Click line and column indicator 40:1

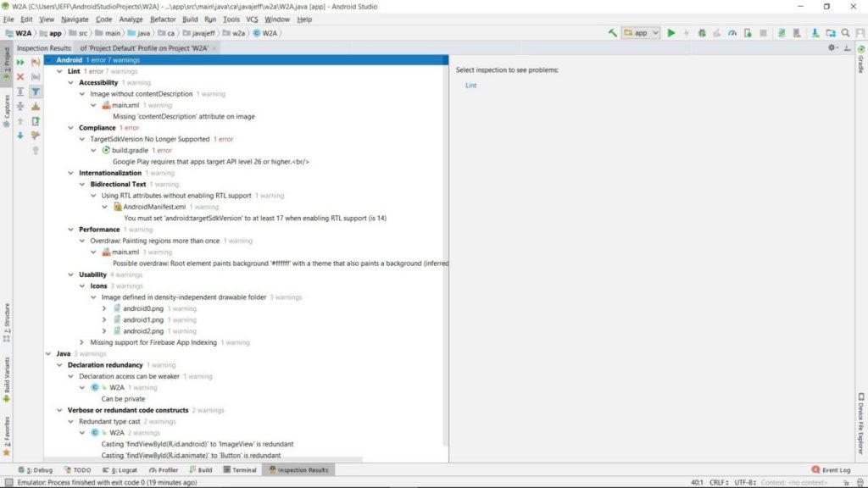click(x=697, y=482)
